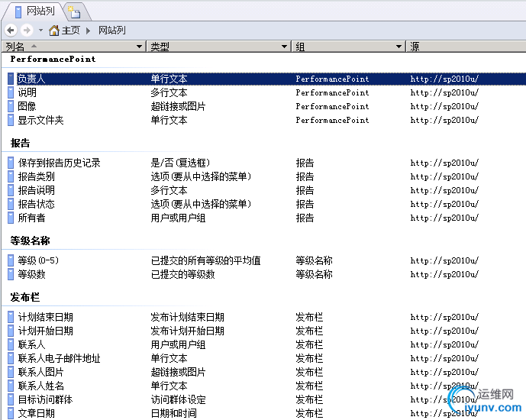Click the forward navigation arrow

pos(27,31)
